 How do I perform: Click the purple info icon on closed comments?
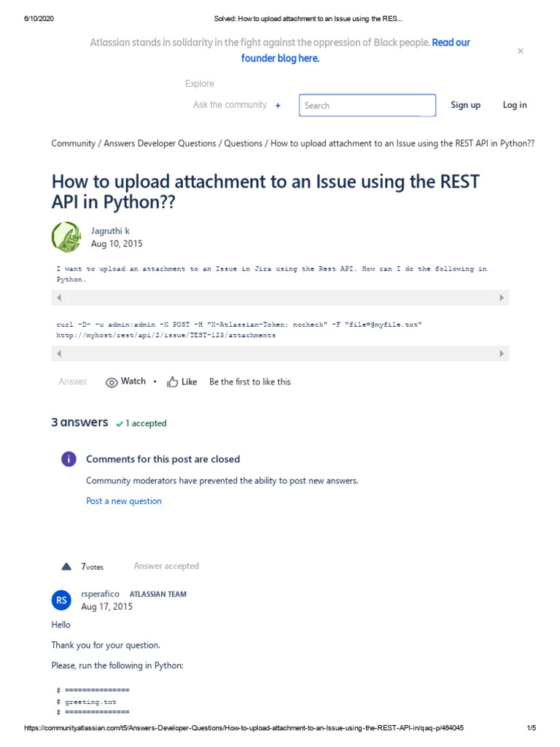pos(68,459)
